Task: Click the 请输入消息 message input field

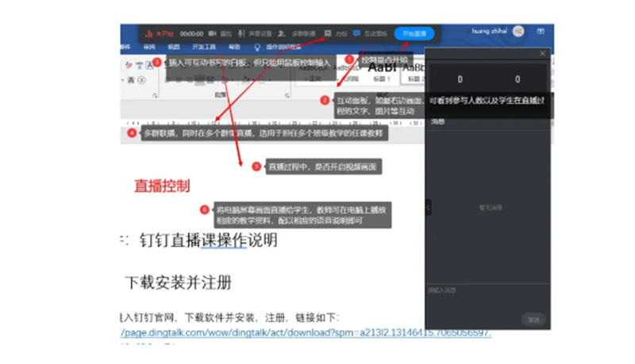Action: click(487, 297)
